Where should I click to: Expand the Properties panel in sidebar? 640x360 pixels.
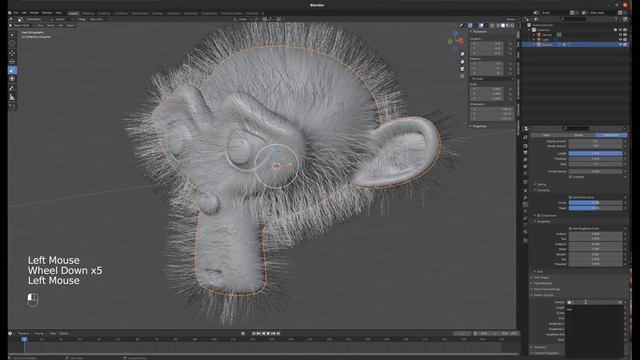[x=479, y=126]
